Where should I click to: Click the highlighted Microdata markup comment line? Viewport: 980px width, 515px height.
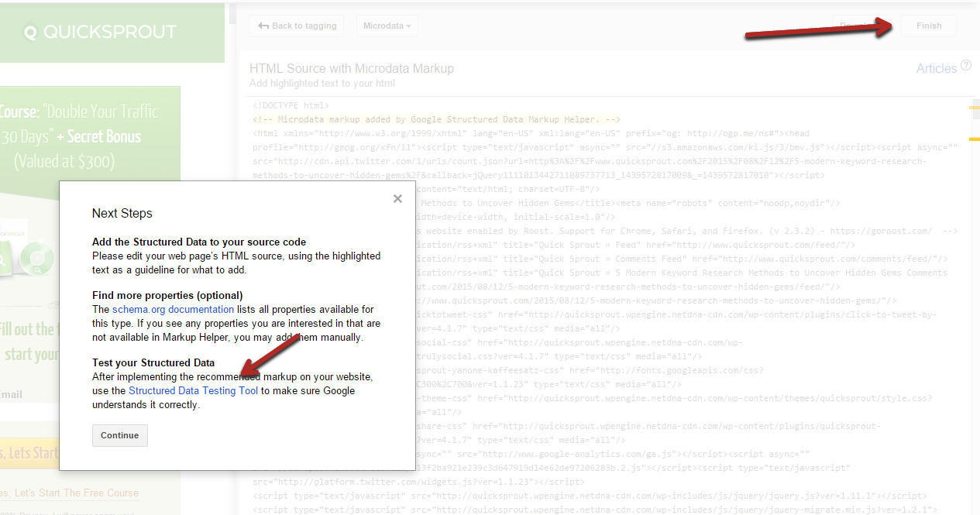pyautogui.click(x=437, y=119)
